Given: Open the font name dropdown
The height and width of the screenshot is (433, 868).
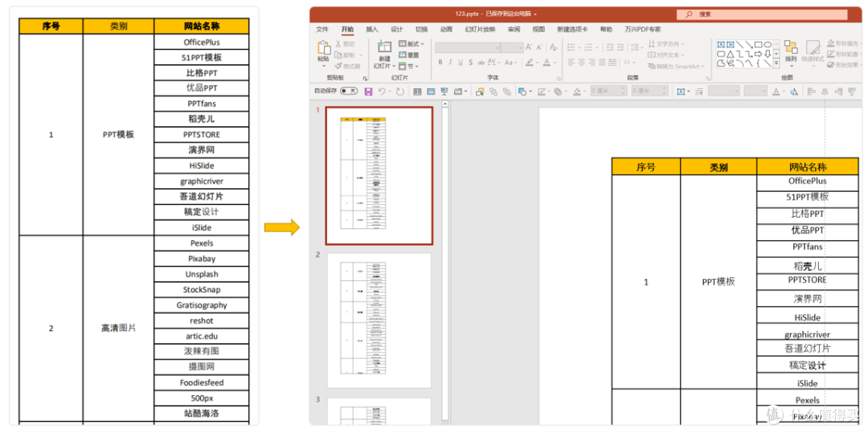Looking at the screenshot, I should [497, 47].
